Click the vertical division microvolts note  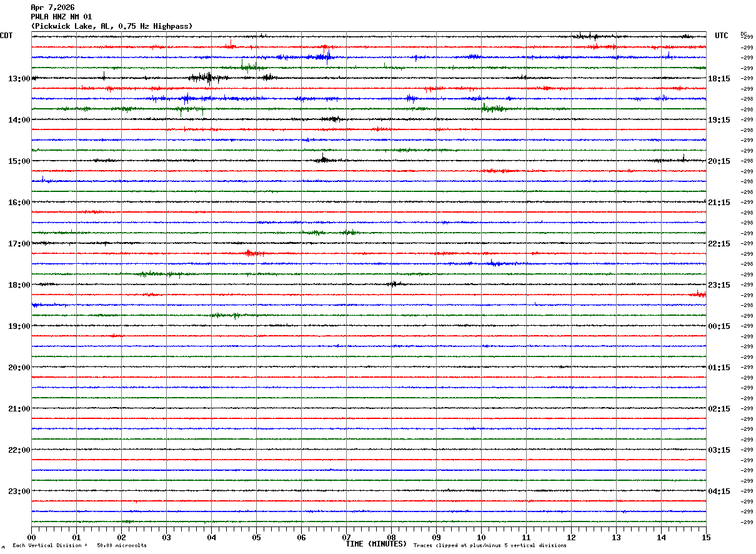tap(79, 546)
